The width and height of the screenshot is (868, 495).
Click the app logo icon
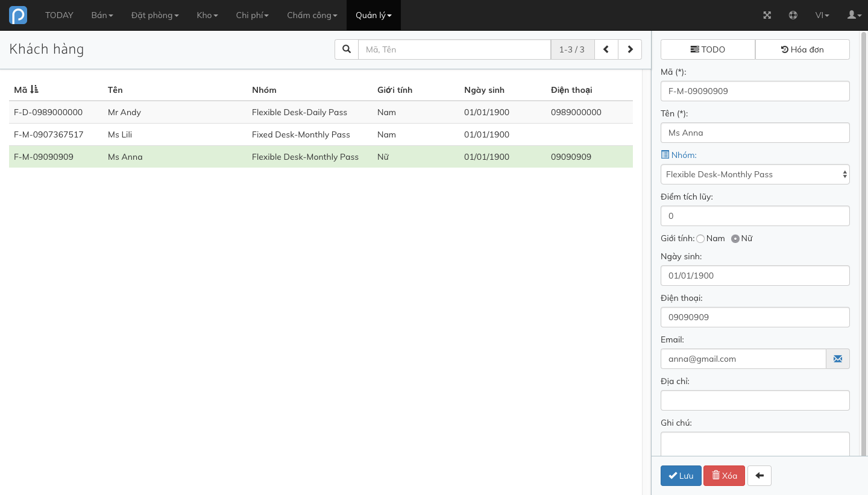pyautogui.click(x=18, y=15)
